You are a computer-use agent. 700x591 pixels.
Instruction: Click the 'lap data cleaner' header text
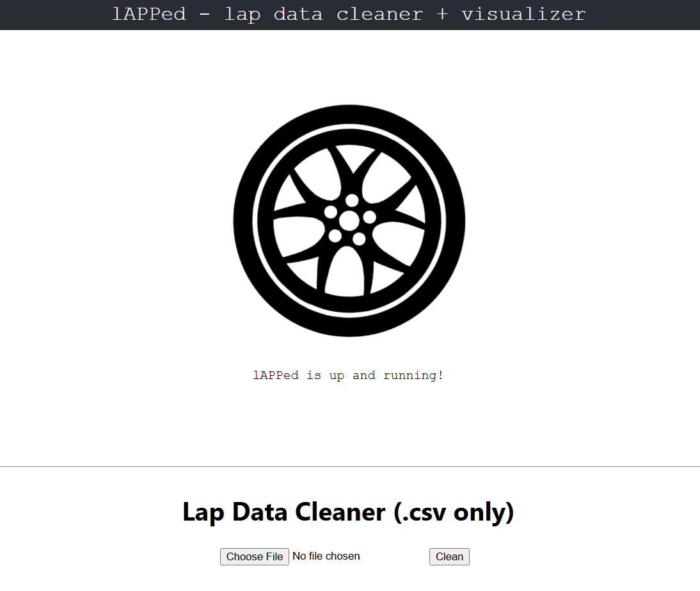324,14
